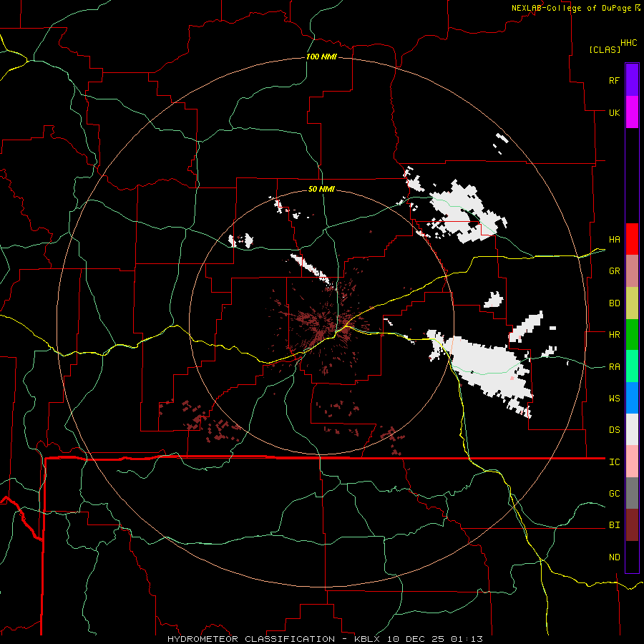
Task: Click the BI legend label
Action: (x=614, y=525)
